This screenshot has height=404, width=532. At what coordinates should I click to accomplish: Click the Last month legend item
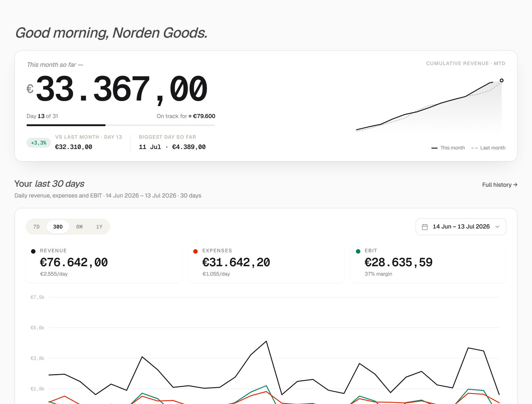pos(488,148)
